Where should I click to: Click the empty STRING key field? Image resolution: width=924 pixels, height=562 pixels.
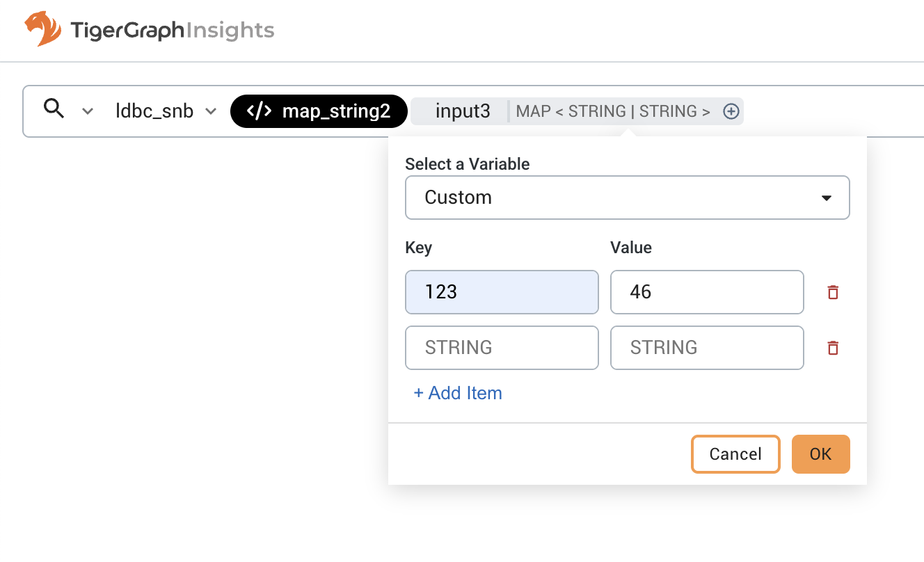point(502,347)
